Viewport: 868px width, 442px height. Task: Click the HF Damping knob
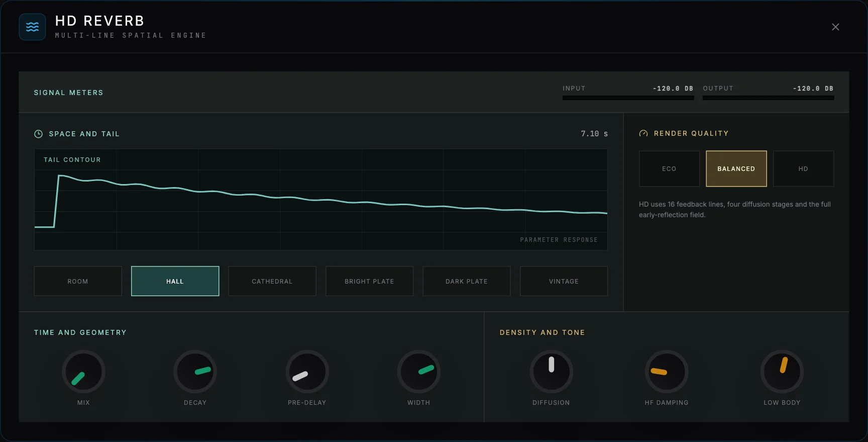[667, 372]
